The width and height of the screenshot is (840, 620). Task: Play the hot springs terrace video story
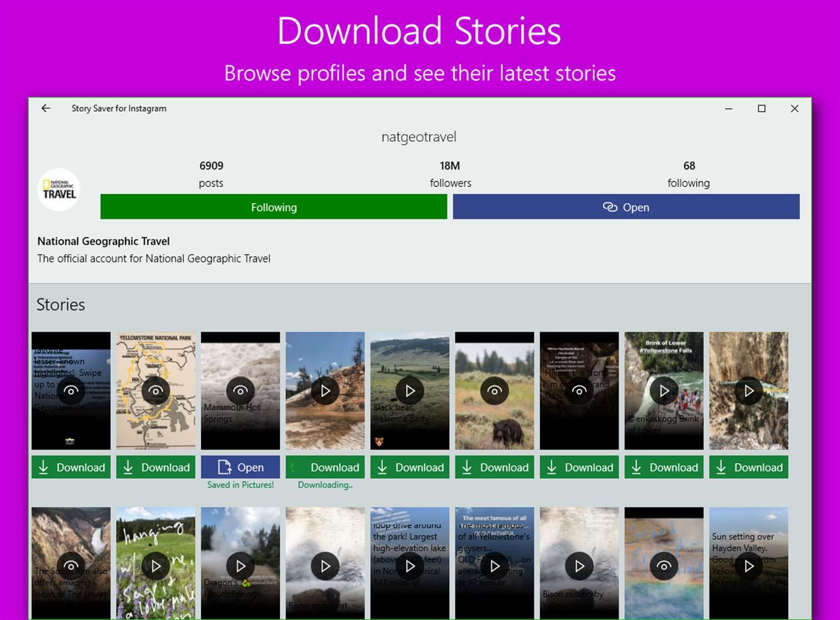(325, 391)
